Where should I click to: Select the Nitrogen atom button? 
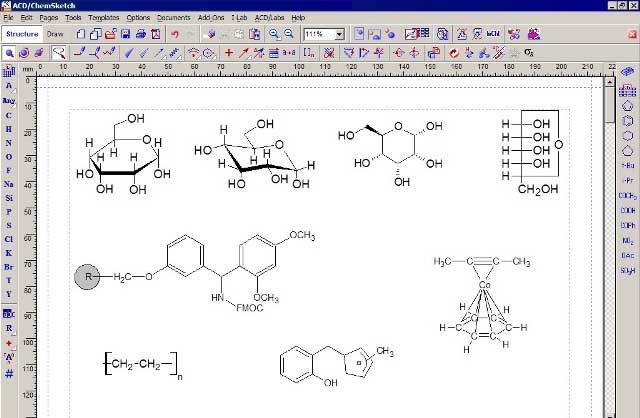click(8, 142)
